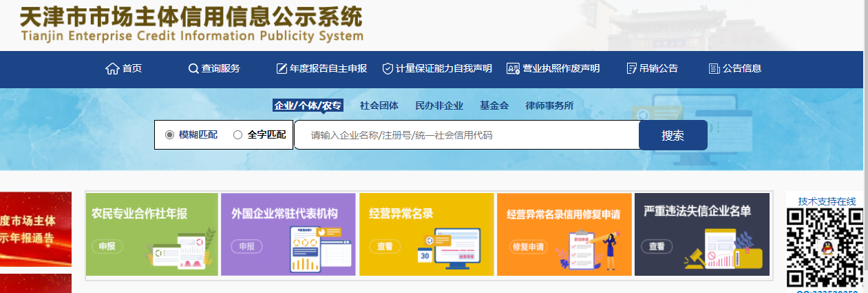Click the shield icon beside 计量保证能力自我声明
This screenshot has height=293, width=868.
(x=388, y=68)
